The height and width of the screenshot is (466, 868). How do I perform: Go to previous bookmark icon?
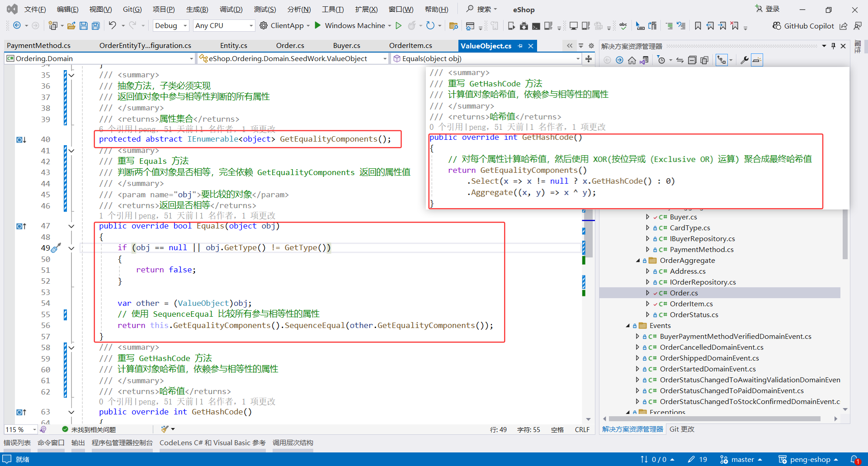point(710,26)
